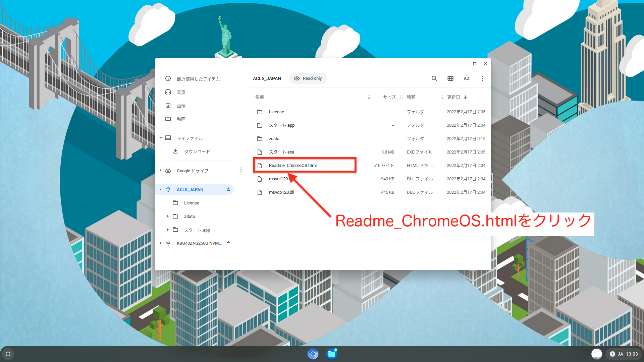The width and height of the screenshot is (644, 362).
Task: Click the License folder icon in list
Action: point(260,112)
